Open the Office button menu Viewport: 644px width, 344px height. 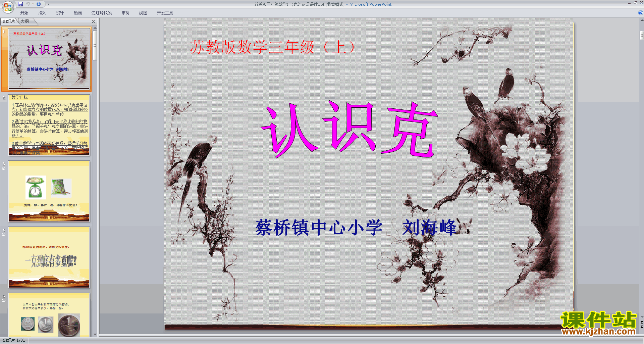tap(7, 6)
